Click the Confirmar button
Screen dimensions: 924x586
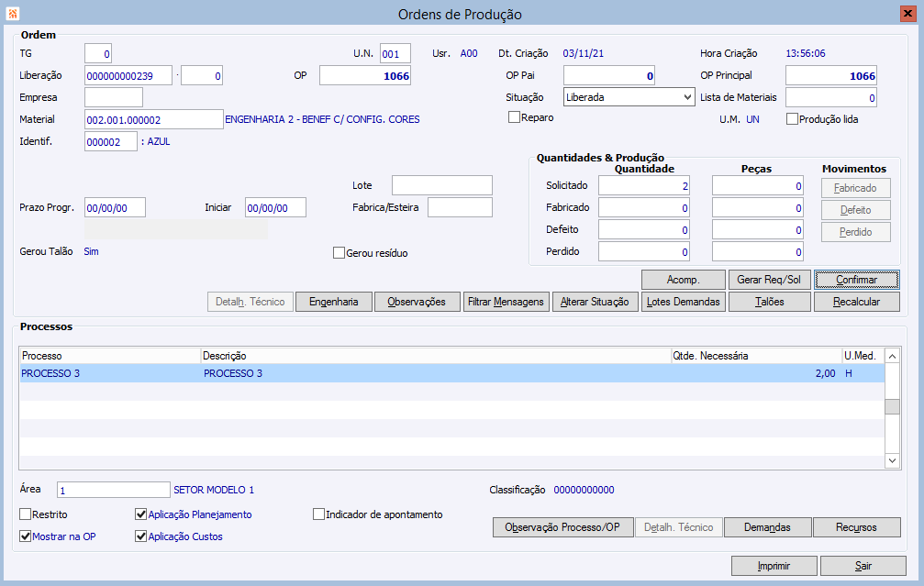pyautogui.click(x=857, y=280)
